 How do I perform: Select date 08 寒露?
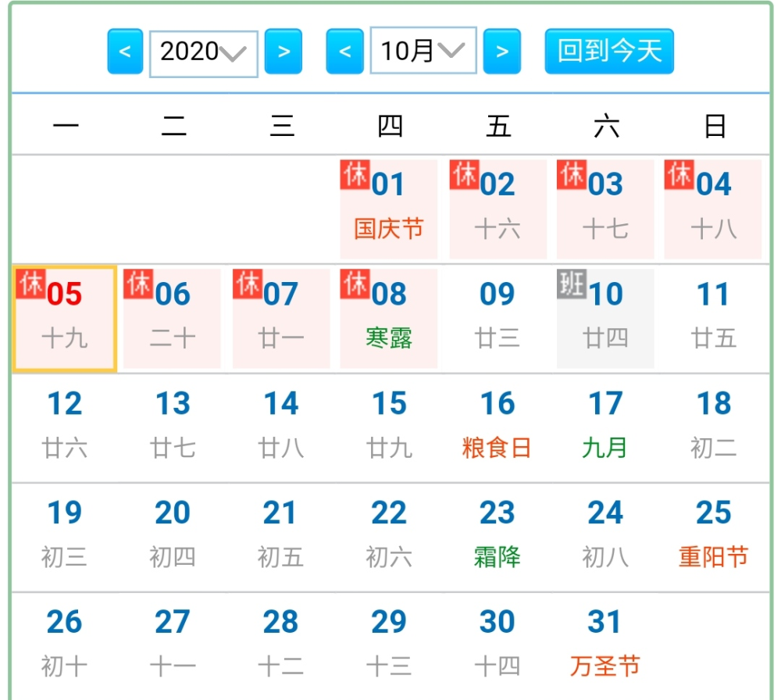pyautogui.click(x=388, y=318)
